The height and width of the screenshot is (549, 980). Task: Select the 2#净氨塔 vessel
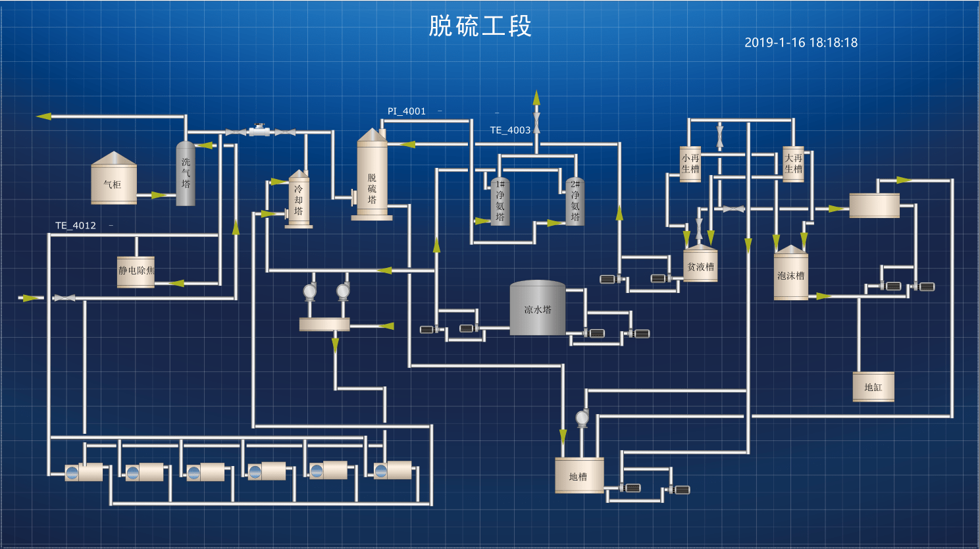pos(575,201)
